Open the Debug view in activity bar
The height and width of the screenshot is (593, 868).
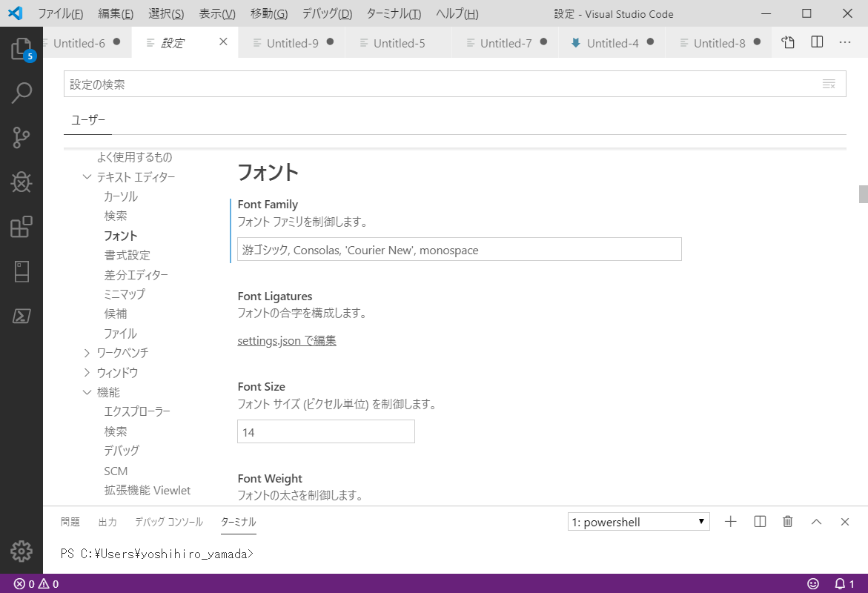click(x=21, y=182)
